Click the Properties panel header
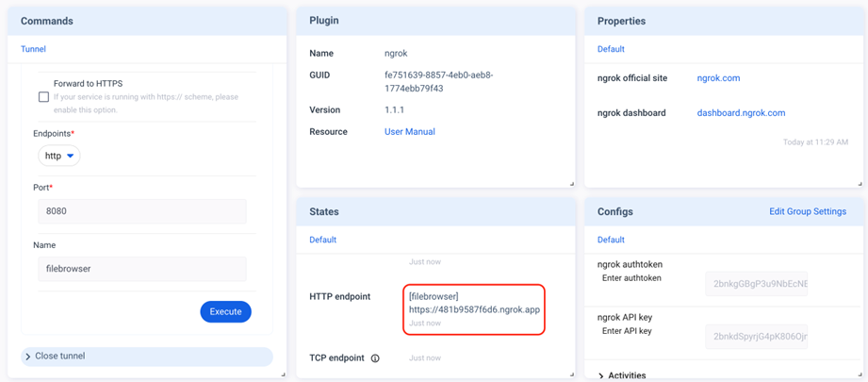The height and width of the screenshot is (382, 868). (x=724, y=21)
